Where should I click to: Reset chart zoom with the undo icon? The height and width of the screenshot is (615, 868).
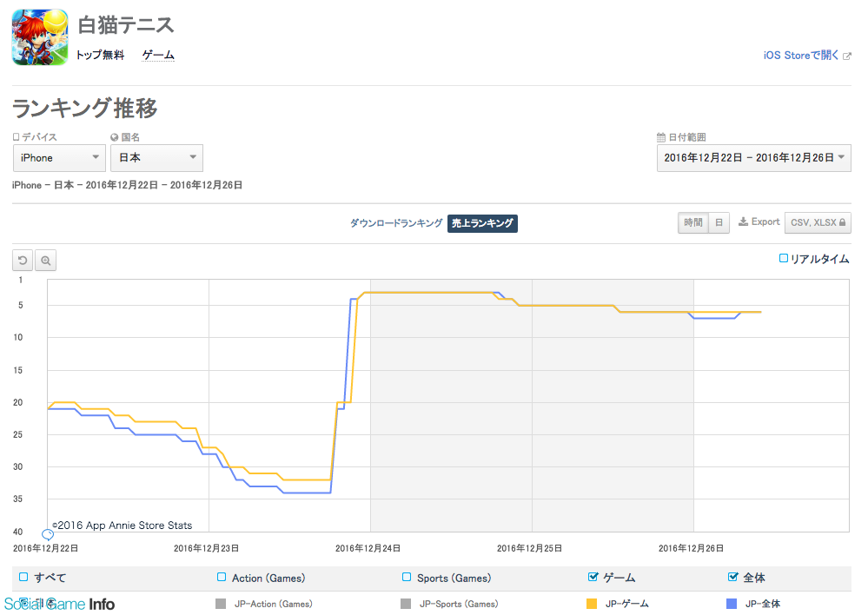click(23, 261)
